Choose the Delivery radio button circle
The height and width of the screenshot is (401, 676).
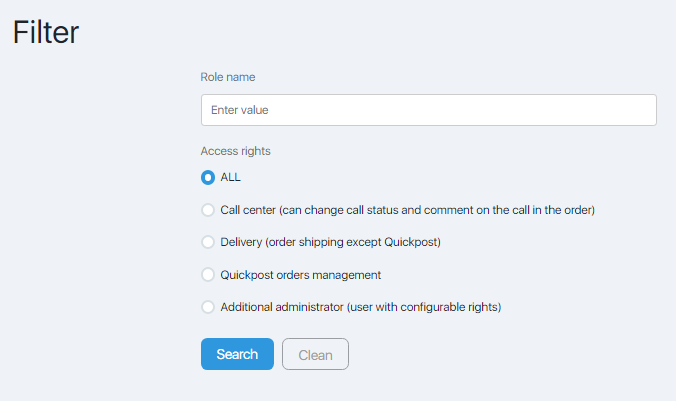208,242
